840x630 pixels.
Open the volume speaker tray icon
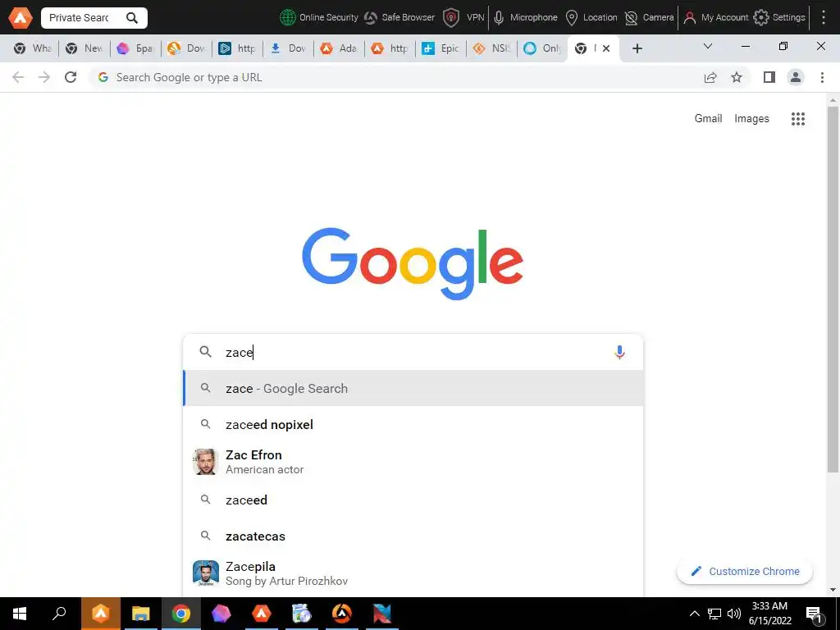[x=734, y=614]
